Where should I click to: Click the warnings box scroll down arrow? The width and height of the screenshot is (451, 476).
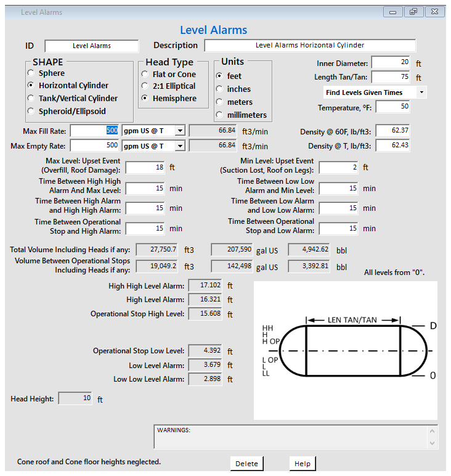432,443
